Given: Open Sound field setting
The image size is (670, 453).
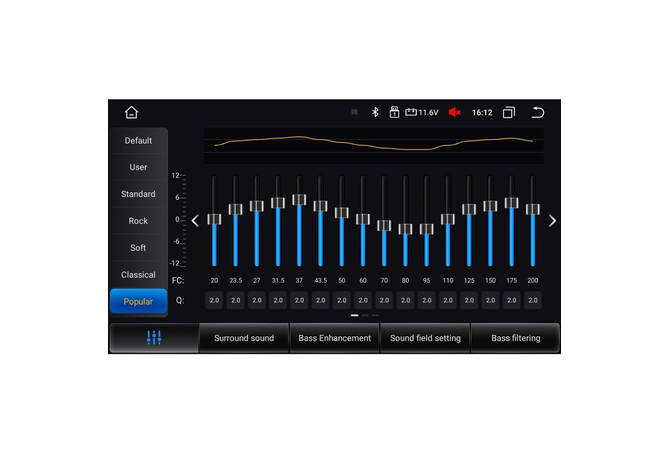Looking at the screenshot, I should 425,338.
